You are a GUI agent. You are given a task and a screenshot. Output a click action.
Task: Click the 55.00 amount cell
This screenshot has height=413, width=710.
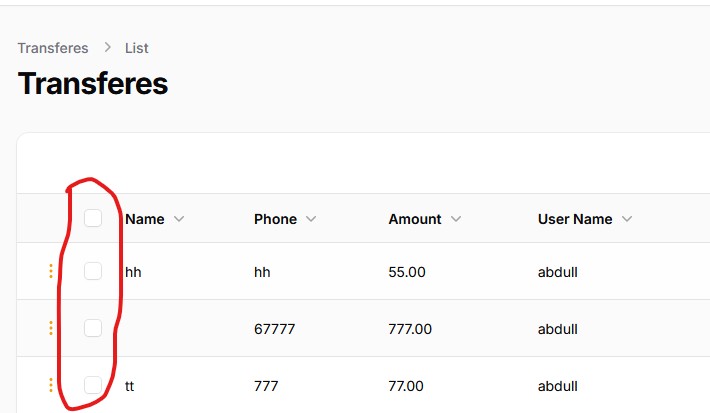(x=406, y=271)
